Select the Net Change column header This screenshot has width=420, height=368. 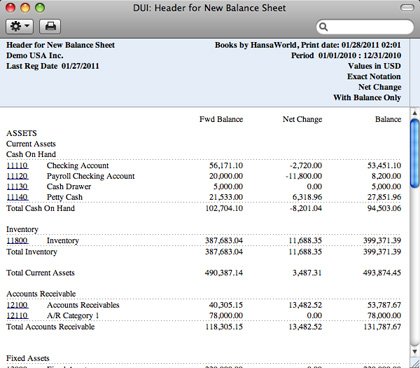click(x=302, y=119)
